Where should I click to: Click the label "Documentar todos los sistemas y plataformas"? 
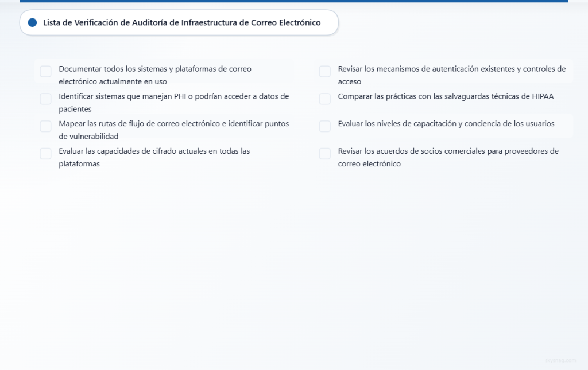click(x=155, y=75)
